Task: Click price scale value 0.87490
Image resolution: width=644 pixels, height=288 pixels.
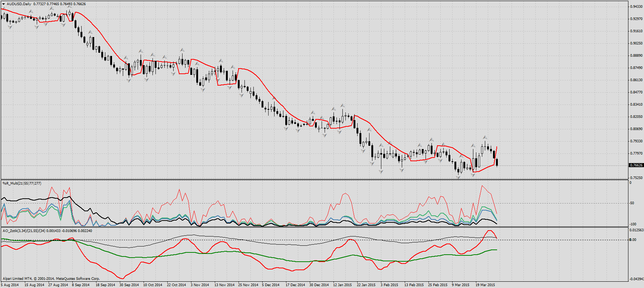Action: [636, 68]
